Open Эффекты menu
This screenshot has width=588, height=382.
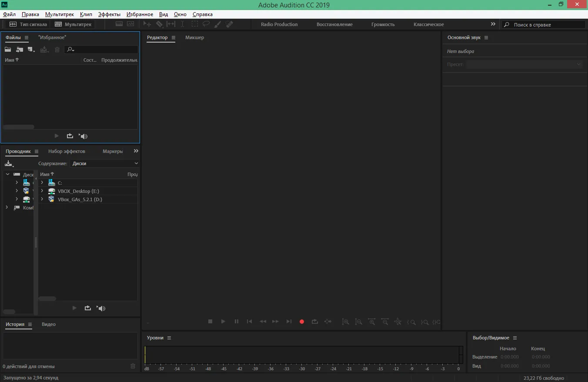pyautogui.click(x=109, y=14)
